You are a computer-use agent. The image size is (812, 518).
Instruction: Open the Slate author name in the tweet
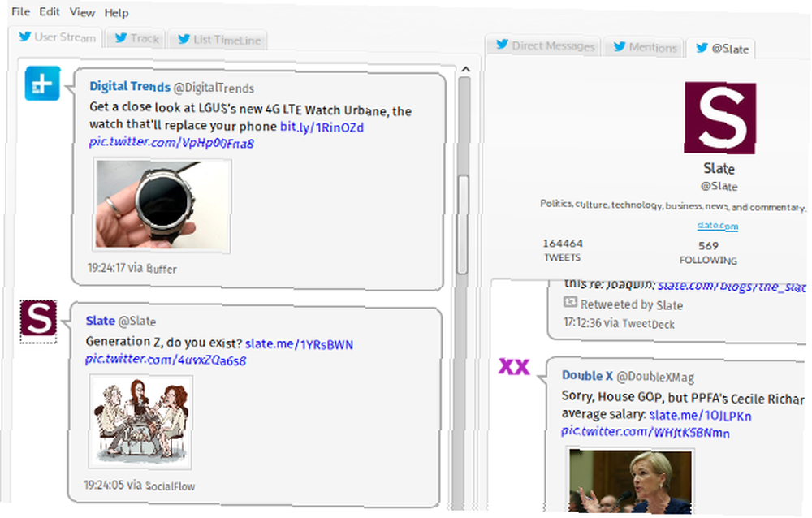[100, 321]
